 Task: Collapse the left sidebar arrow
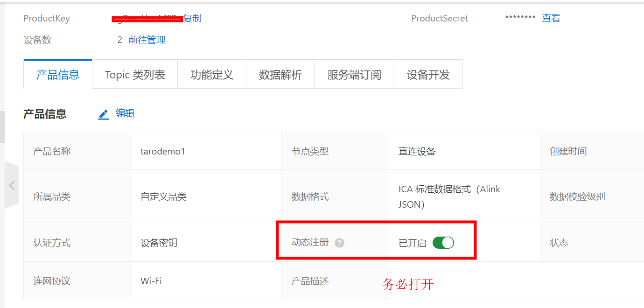[x=12, y=185]
